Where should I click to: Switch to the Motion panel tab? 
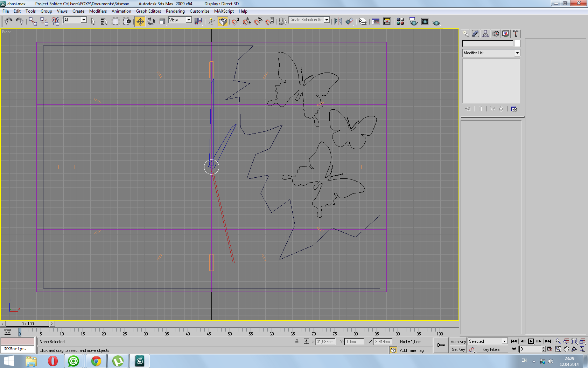[x=496, y=34]
